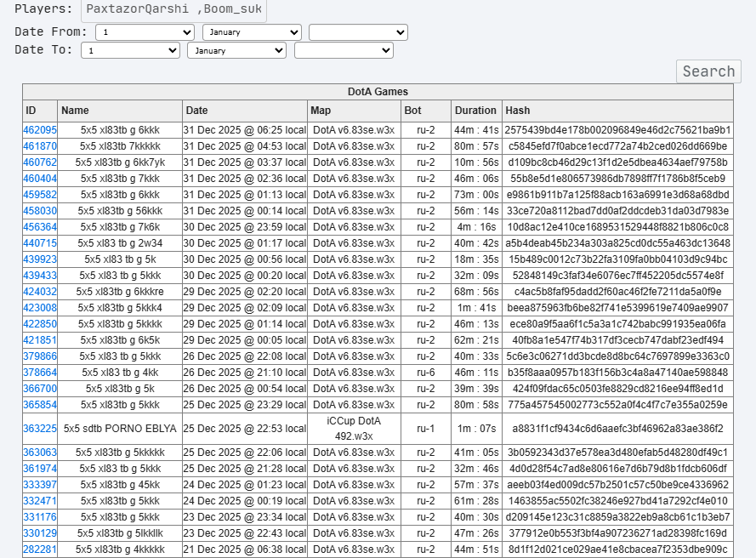Click the Date column header
The height and width of the screenshot is (558, 756).
(245, 111)
